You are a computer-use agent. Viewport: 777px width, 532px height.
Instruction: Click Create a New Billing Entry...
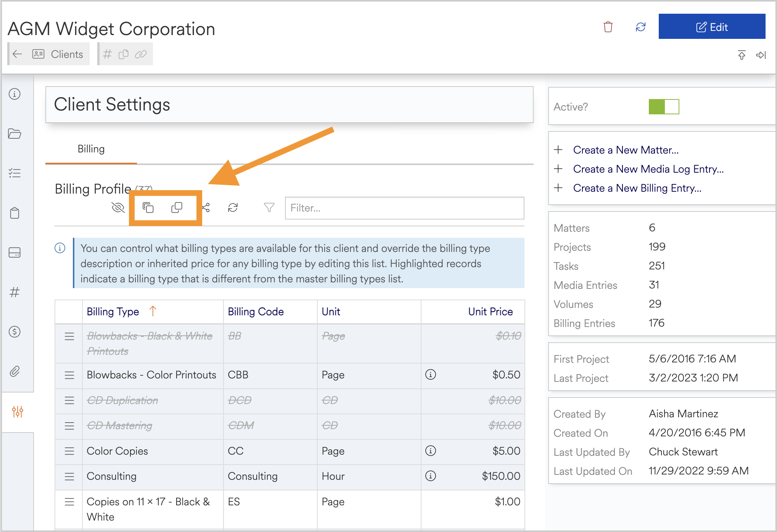click(637, 188)
